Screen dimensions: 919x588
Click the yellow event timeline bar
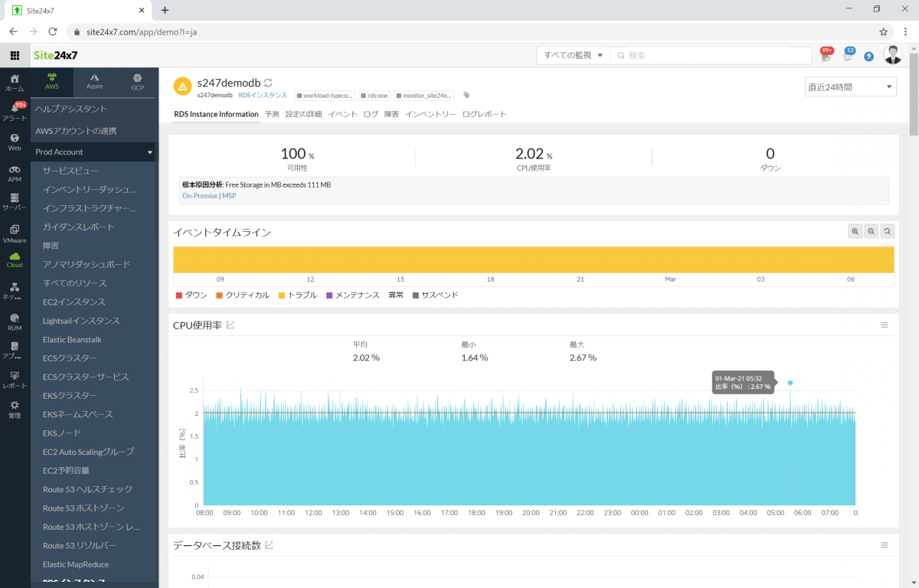pyautogui.click(x=533, y=260)
